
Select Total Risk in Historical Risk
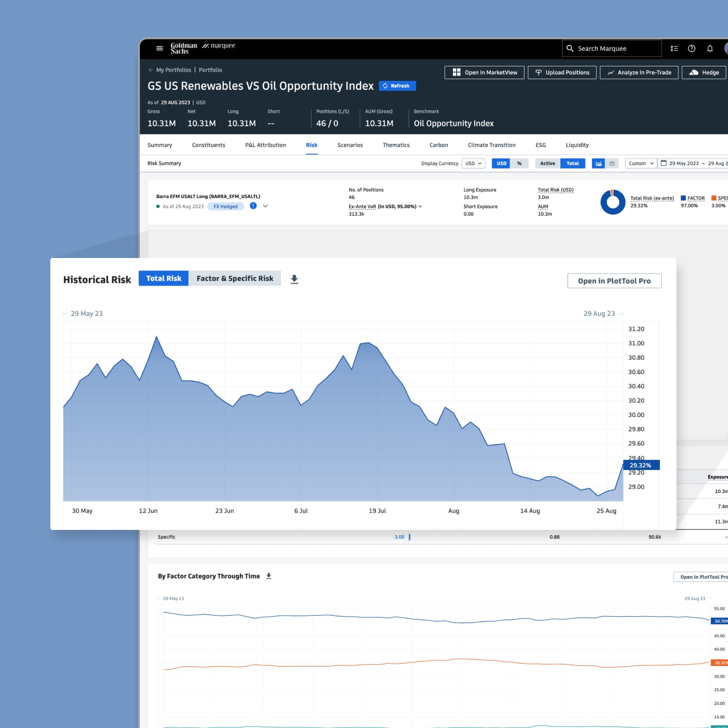click(164, 278)
